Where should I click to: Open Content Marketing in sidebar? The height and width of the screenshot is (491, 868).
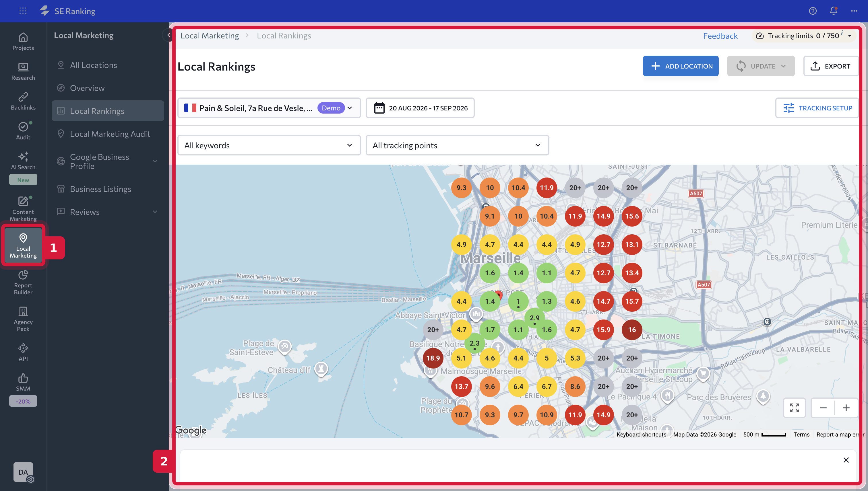click(23, 209)
